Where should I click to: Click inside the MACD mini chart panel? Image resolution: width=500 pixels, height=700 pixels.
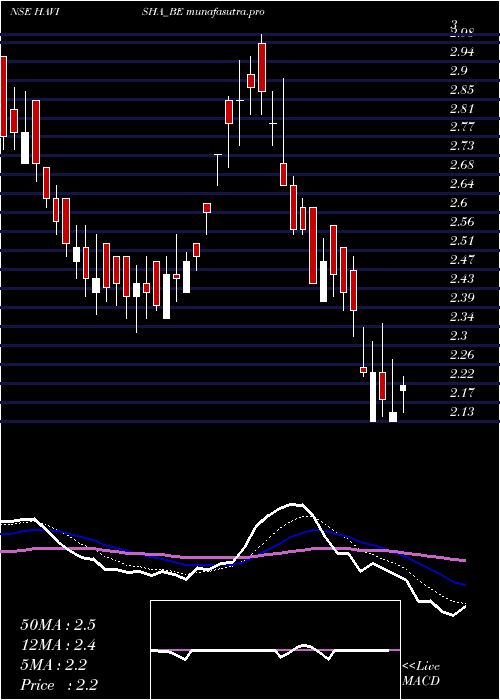(x=275, y=650)
